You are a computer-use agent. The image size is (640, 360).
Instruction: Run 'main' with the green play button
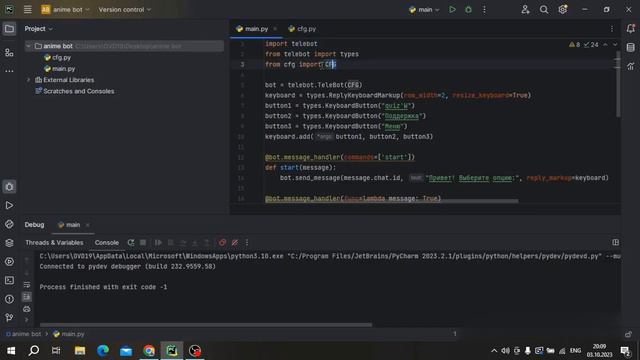pos(452,9)
